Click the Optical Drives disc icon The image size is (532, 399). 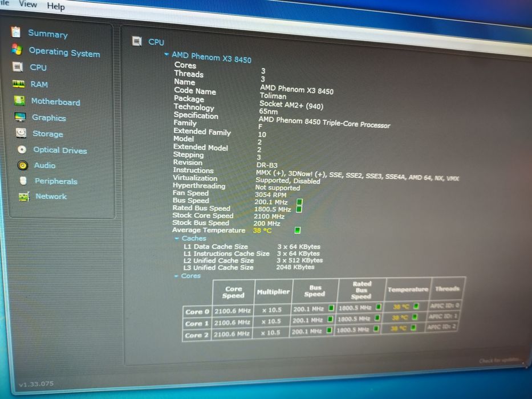coord(22,149)
